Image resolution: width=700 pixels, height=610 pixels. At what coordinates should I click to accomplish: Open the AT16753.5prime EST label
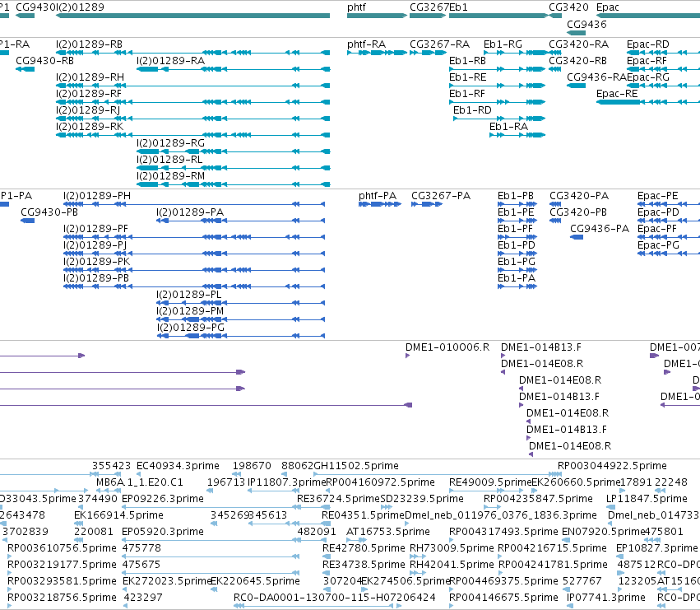[388, 532]
